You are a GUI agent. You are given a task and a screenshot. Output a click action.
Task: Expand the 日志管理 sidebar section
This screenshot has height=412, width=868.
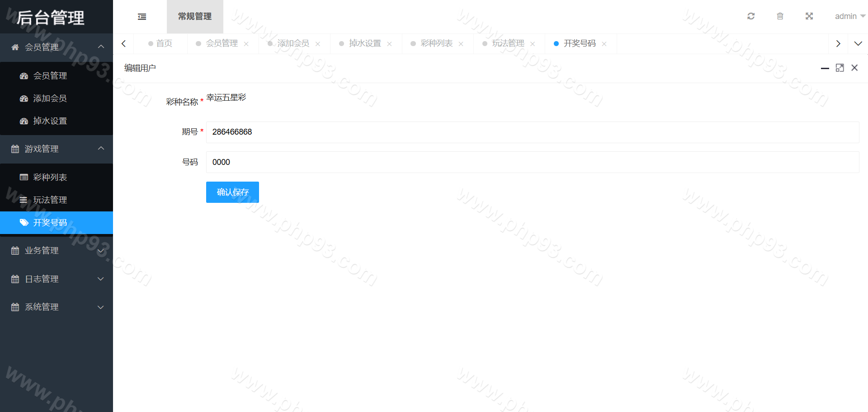click(57, 279)
